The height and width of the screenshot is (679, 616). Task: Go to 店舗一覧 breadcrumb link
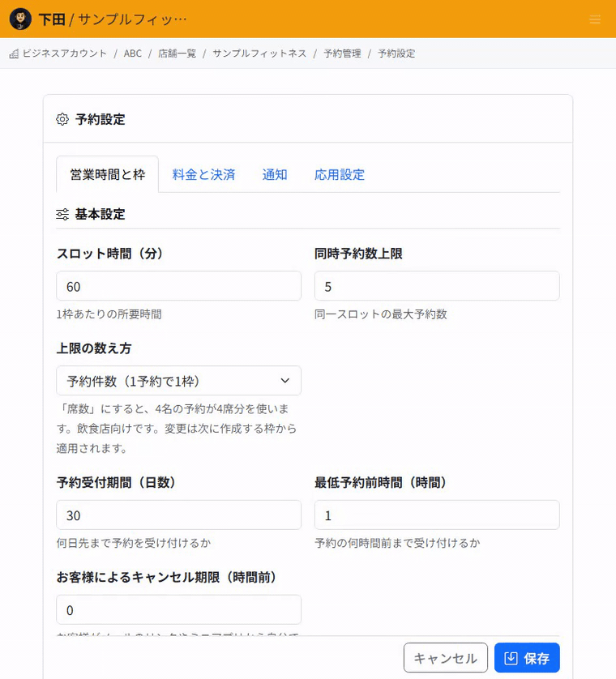coord(178,53)
